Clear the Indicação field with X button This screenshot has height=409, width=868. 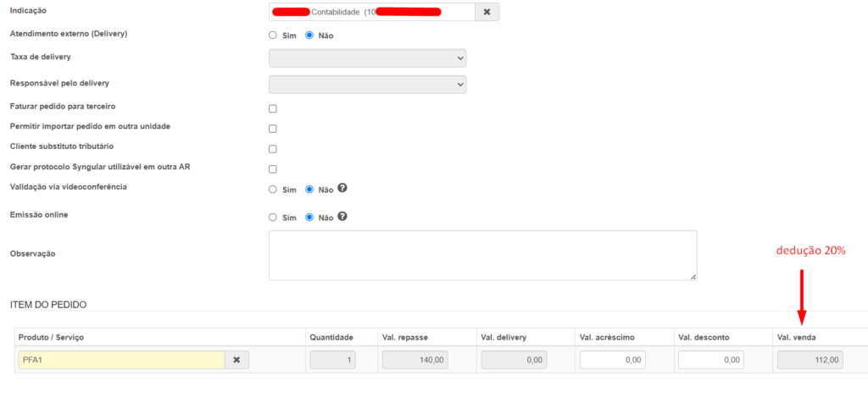pos(487,12)
